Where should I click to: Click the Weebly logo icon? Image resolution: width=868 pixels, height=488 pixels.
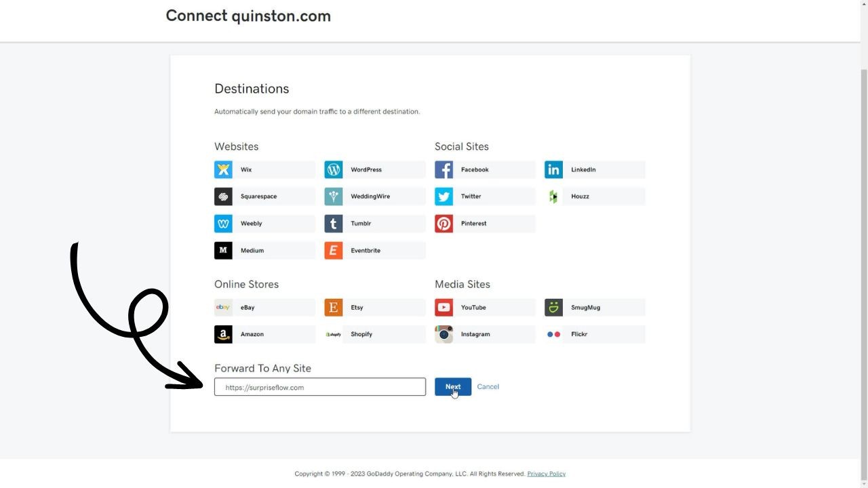click(223, 223)
